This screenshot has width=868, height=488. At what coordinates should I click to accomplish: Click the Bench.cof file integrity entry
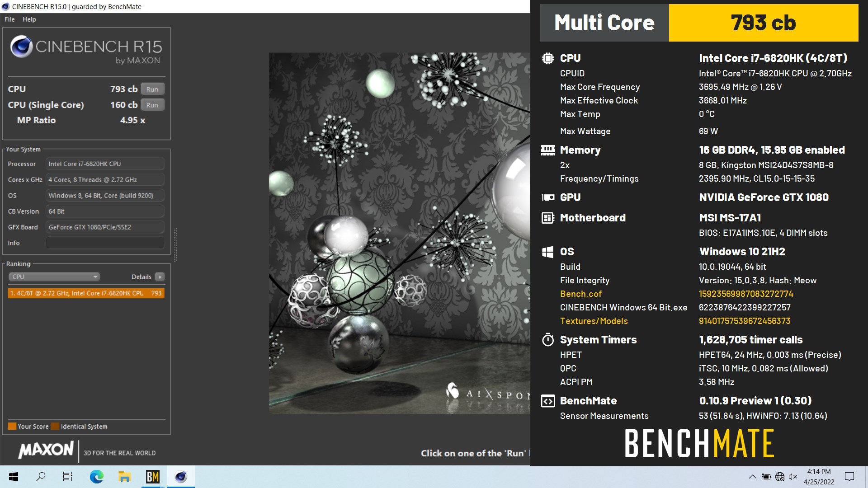[x=581, y=294]
